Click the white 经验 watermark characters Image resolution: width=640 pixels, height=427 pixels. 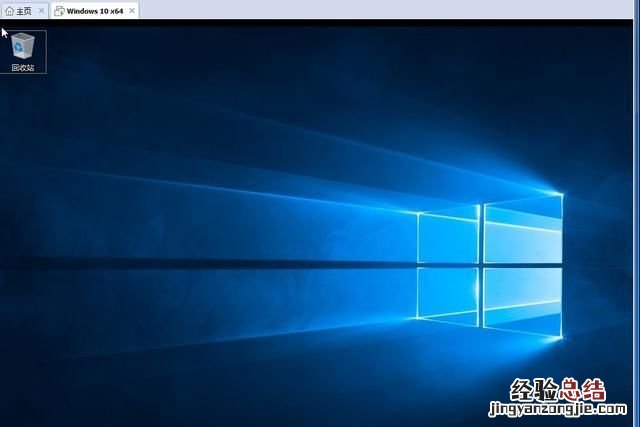[533, 390]
